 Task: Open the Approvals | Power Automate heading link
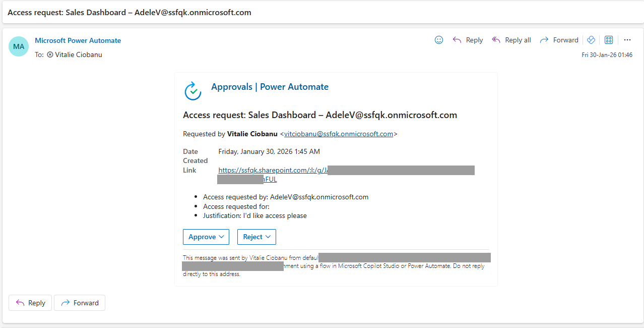point(270,87)
